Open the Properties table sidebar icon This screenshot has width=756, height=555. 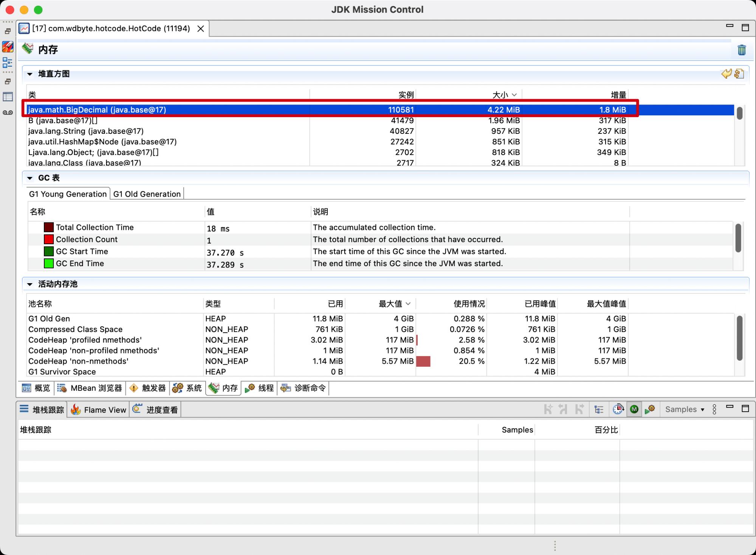coord(8,97)
